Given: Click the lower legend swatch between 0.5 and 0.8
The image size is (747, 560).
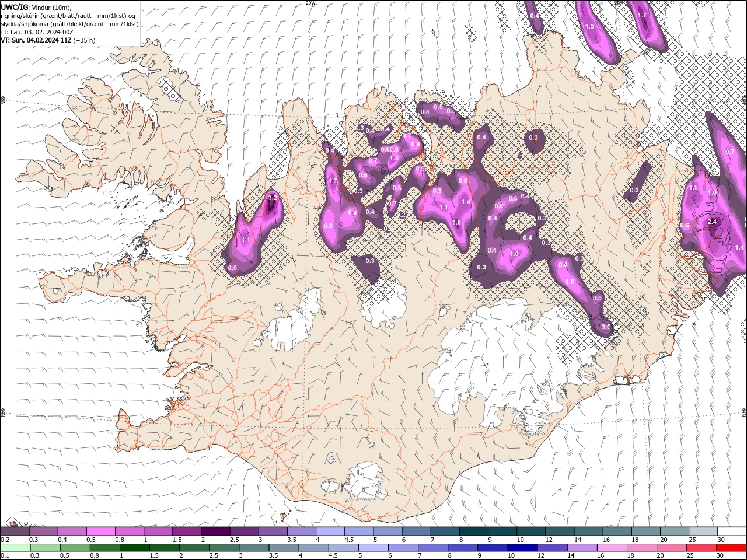Looking at the screenshot, I should (75, 548).
